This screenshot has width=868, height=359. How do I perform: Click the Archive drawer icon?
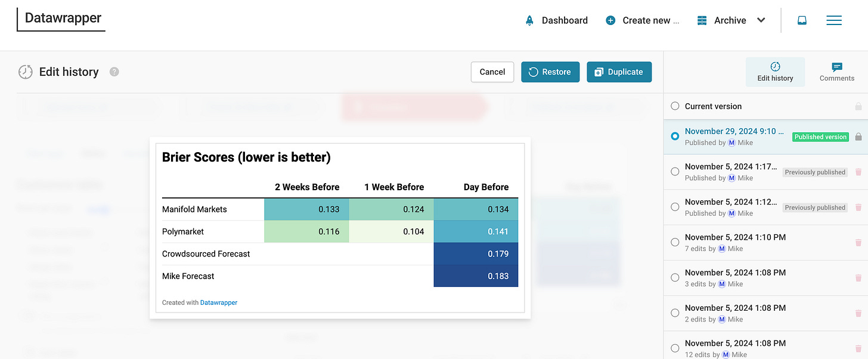pyautogui.click(x=702, y=20)
